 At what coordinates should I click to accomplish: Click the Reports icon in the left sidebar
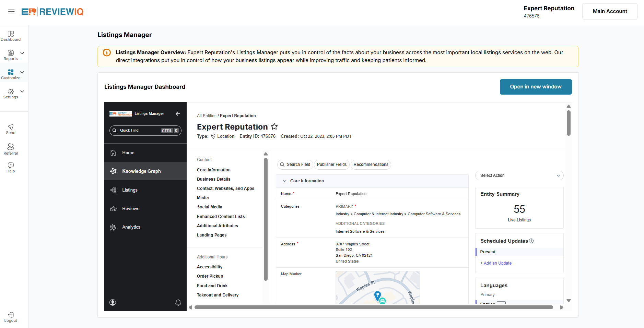pos(10,54)
